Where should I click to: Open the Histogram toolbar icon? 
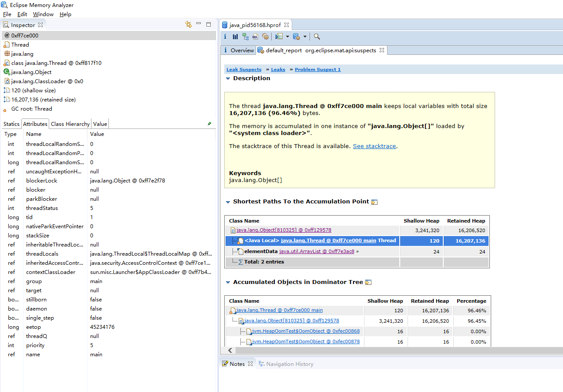(x=235, y=37)
